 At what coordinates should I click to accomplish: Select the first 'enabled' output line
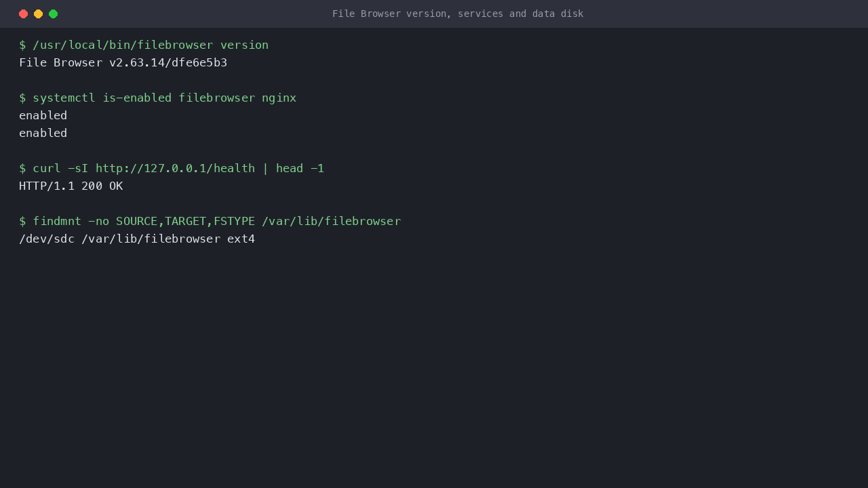(43, 115)
